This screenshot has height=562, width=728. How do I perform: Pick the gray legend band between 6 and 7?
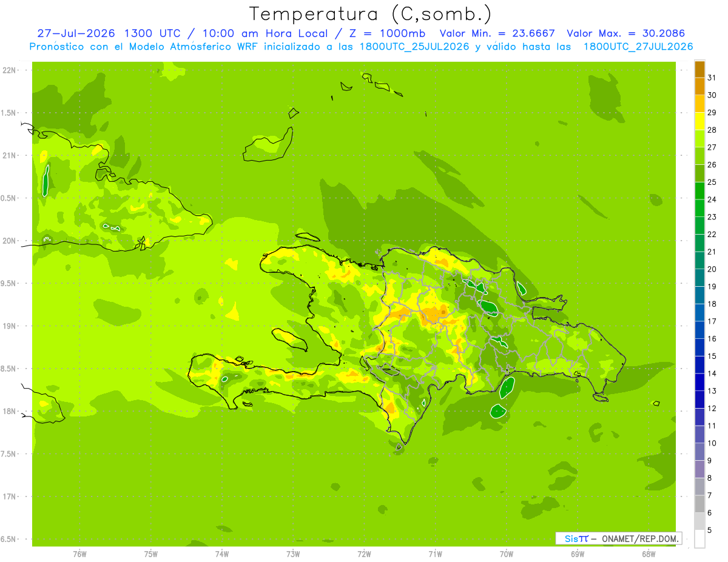coord(699,504)
